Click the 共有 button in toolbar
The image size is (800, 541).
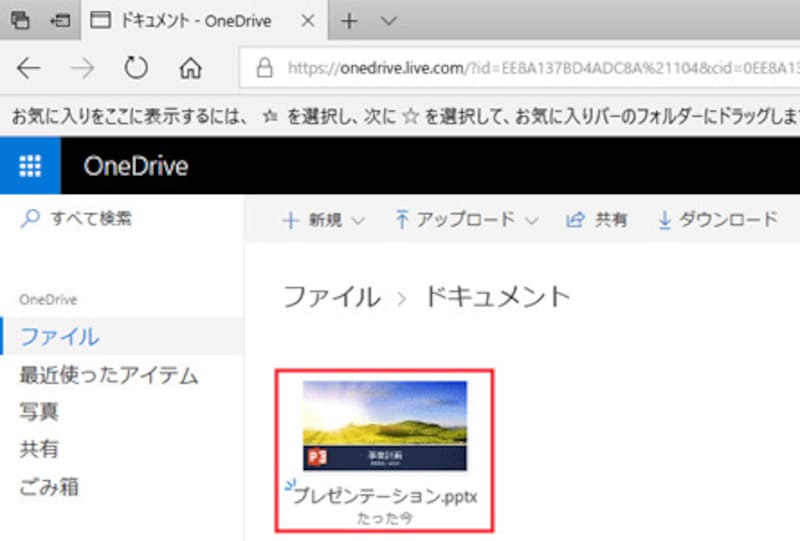point(597,220)
